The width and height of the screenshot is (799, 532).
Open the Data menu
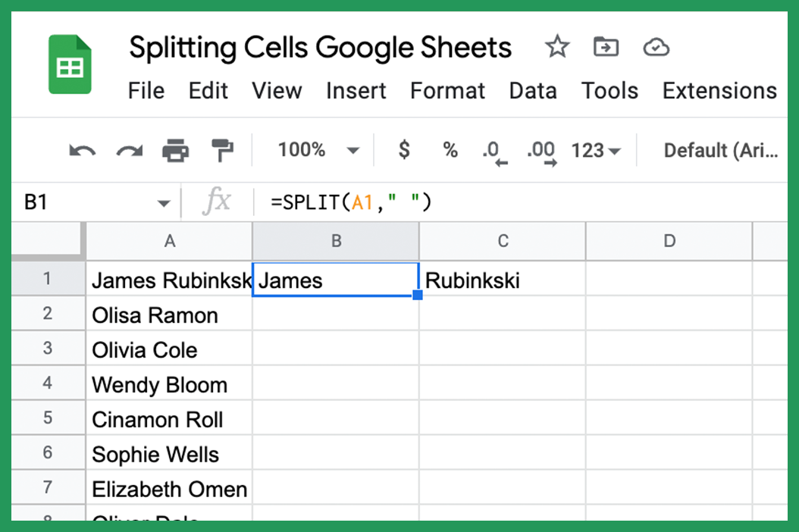[532, 90]
